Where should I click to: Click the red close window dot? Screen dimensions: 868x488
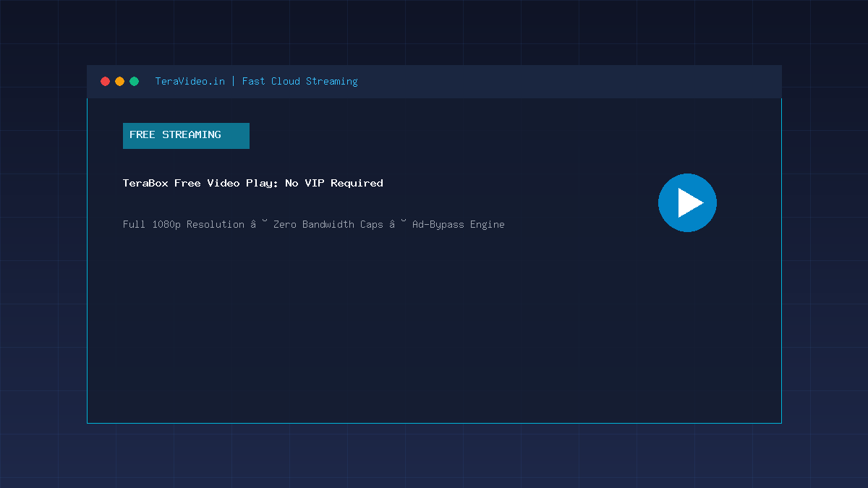tap(105, 82)
